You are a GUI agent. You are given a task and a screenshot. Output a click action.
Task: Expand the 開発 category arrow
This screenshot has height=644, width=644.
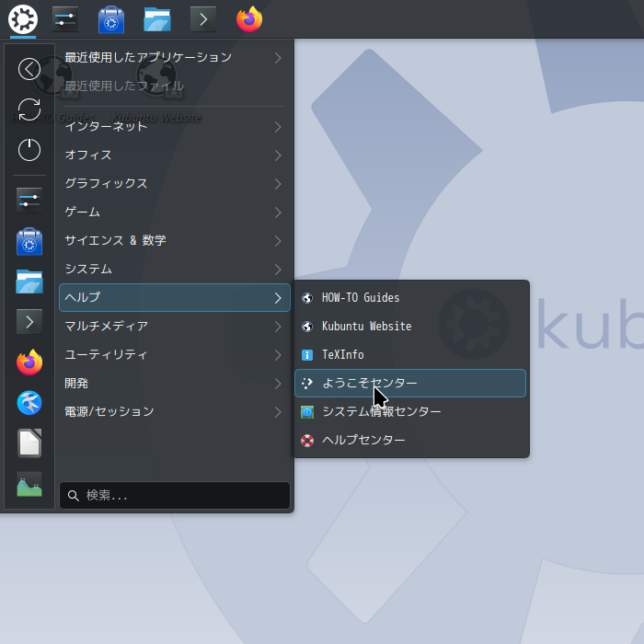(278, 384)
